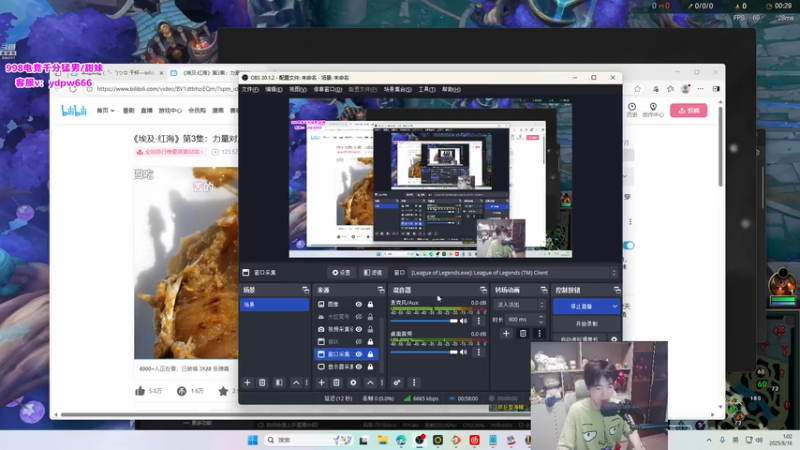Open OBS 文件 menu
Viewport: 800px width, 450px height.
pyautogui.click(x=250, y=89)
